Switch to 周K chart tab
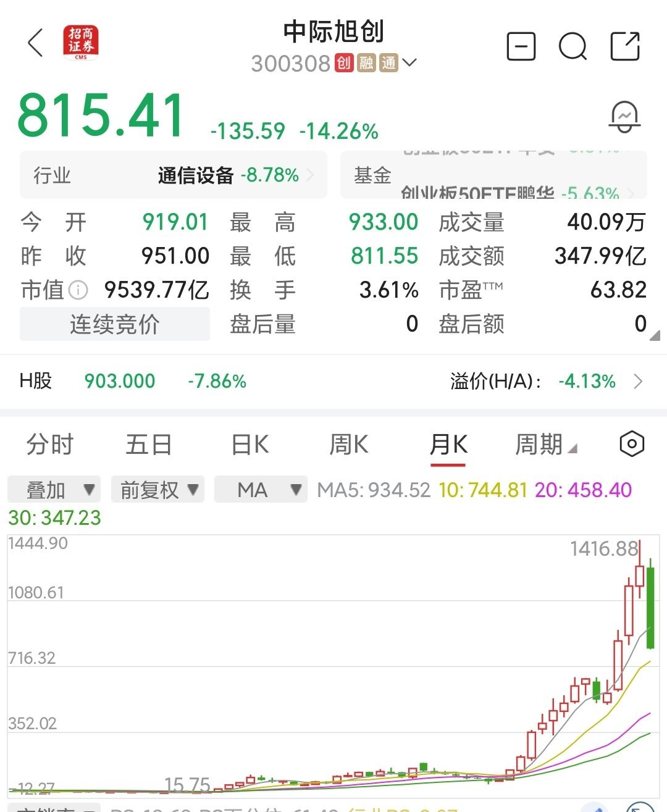 pyautogui.click(x=349, y=445)
